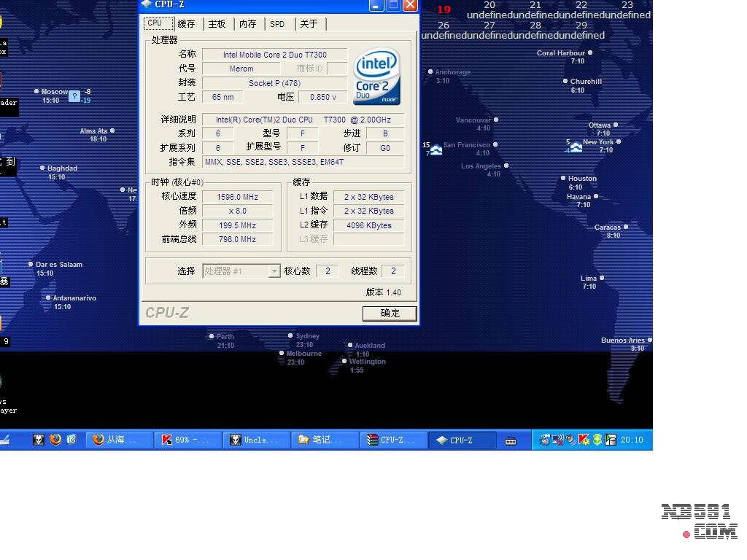Click the Intel Core 2 Duo logo
This screenshot has width=747, height=560.
[x=376, y=77]
